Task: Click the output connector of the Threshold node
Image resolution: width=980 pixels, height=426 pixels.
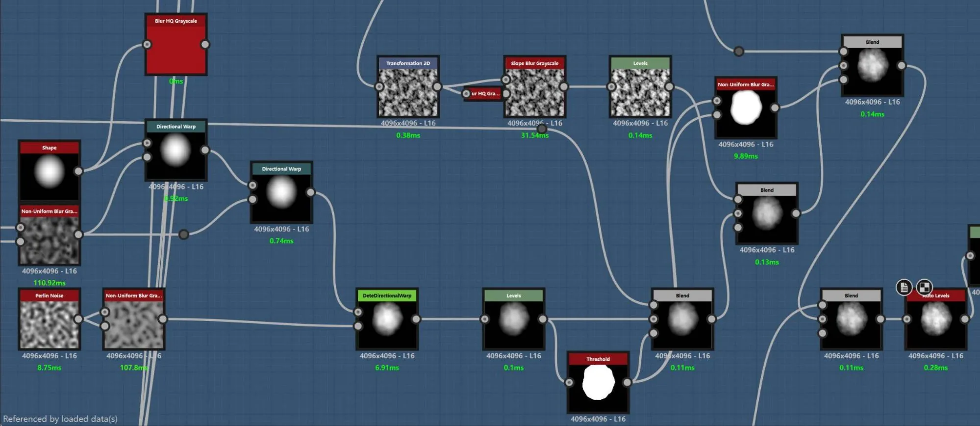Action: coord(627,382)
